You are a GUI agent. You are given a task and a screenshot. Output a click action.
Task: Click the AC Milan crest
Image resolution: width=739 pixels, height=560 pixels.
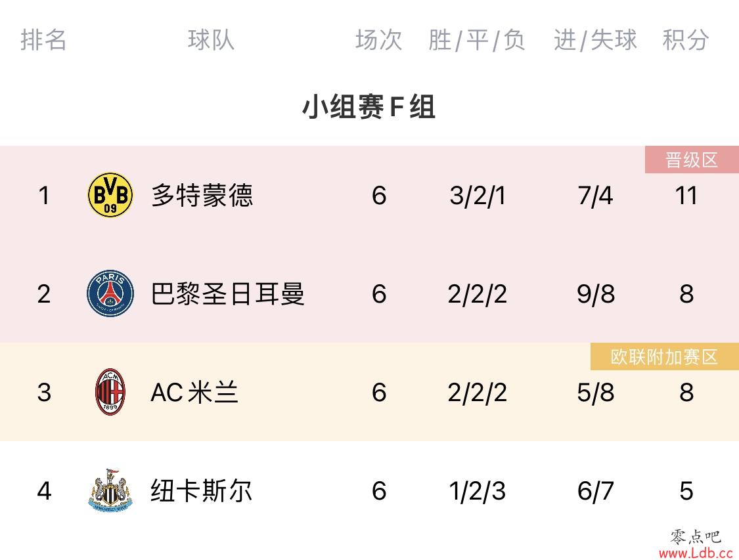[x=110, y=392]
